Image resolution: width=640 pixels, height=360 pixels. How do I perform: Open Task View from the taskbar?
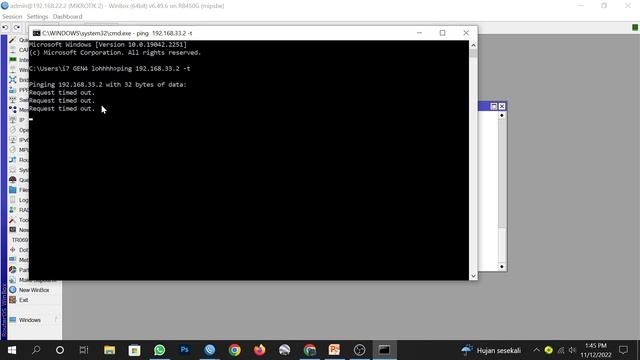tap(84, 350)
